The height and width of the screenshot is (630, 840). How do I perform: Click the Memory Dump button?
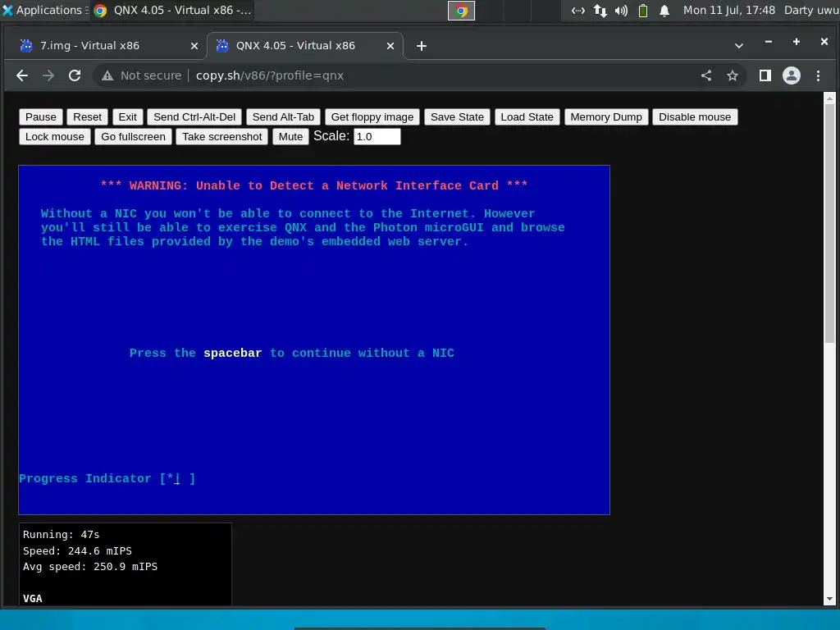606,116
